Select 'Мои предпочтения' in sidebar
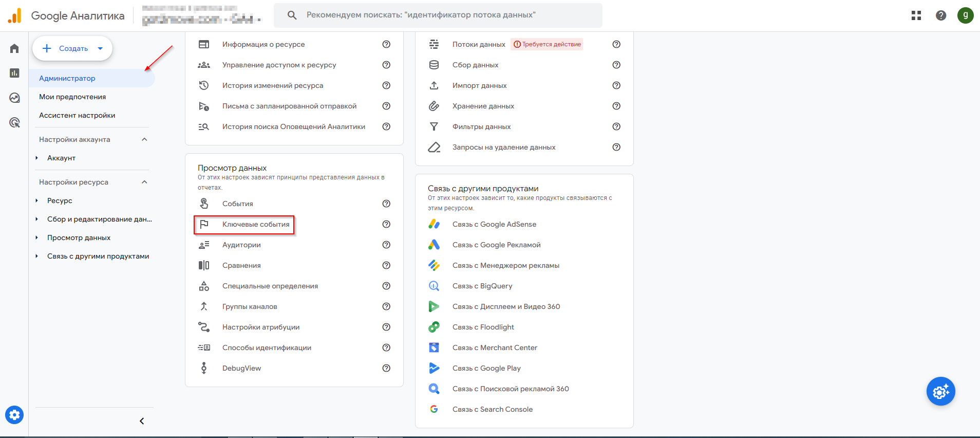Viewport: 980px width, 438px height. coord(72,97)
